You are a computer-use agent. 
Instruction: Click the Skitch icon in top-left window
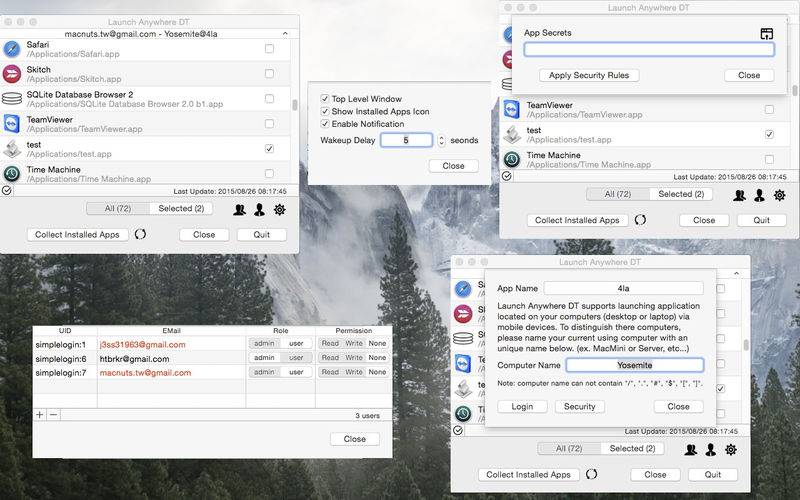click(x=12, y=74)
